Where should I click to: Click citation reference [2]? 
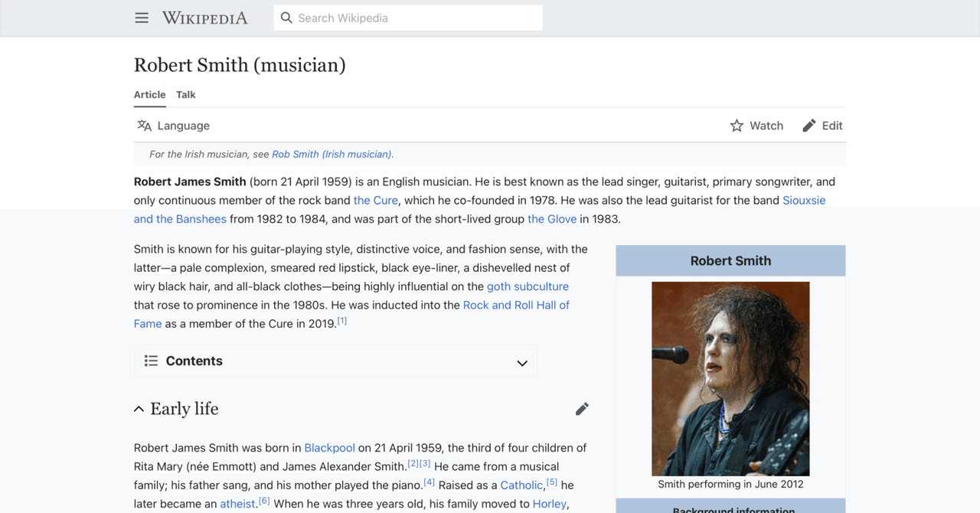[x=413, y=463]
